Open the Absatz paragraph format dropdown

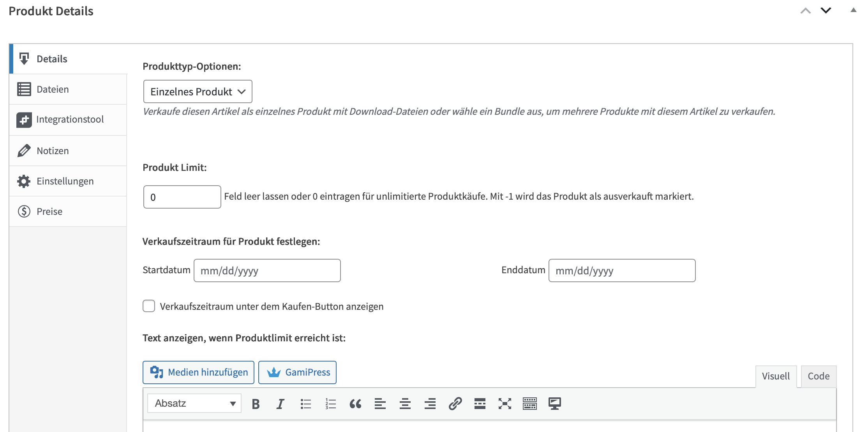pos(194,403)
